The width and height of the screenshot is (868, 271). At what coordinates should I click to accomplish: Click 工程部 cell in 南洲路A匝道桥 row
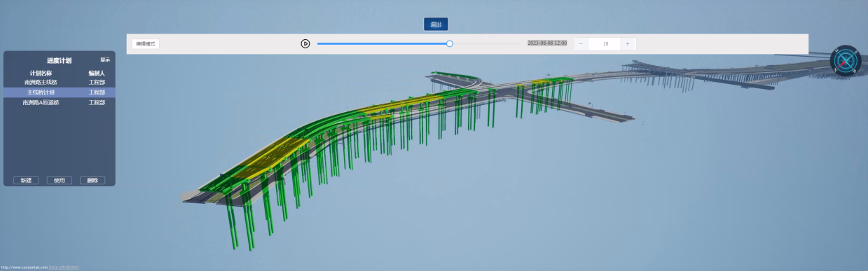97,102
